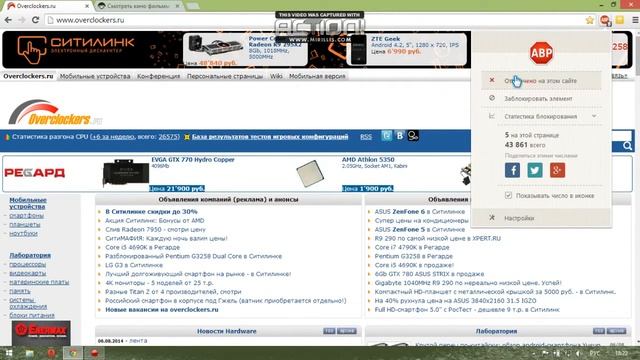The width and height of the screenshot is (640, 360).
Task: Click the Chrome taskbar icon
Action: coord(73,353)
